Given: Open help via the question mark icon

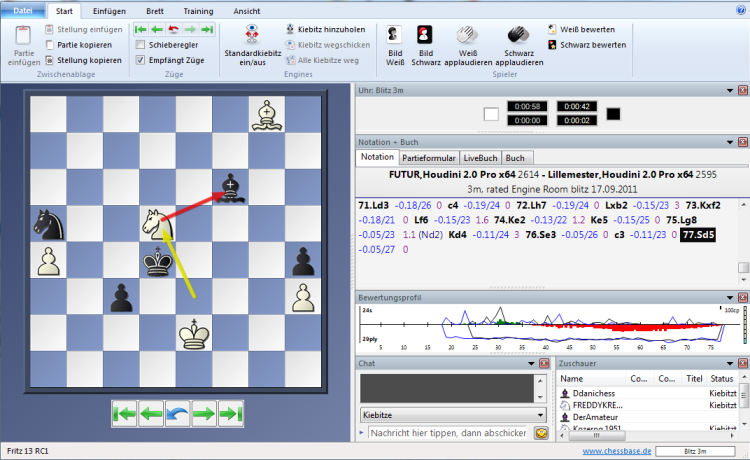Looking at the screenshot, I should pos(741,10).
